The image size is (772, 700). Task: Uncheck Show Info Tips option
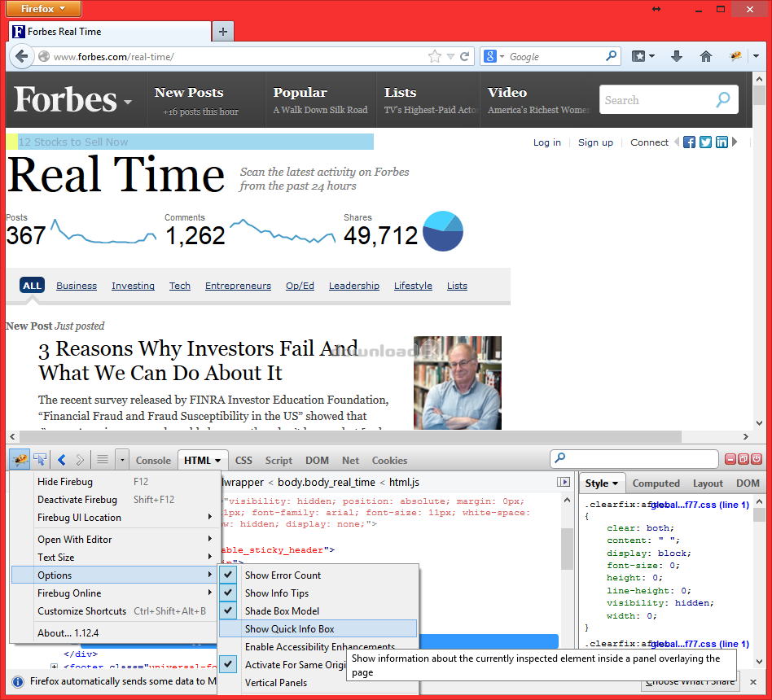318,593
